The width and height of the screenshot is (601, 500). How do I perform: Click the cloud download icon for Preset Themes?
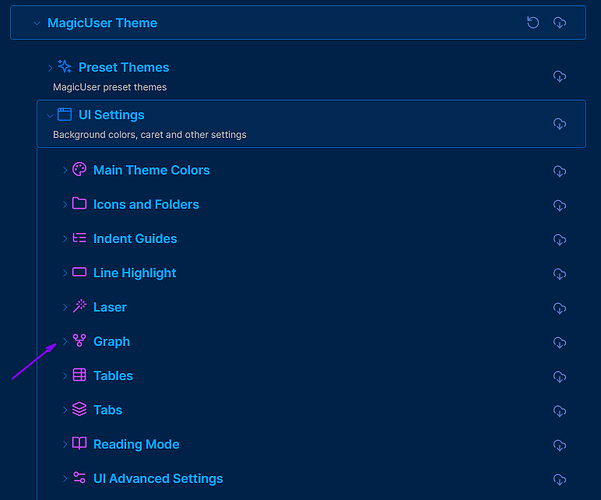[560, 76]
